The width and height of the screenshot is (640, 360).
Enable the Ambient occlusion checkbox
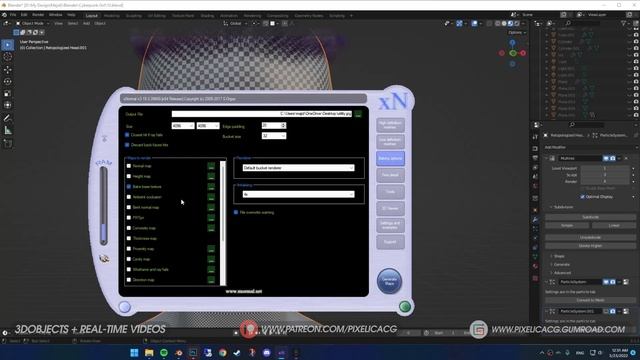(x=129, y=197)
